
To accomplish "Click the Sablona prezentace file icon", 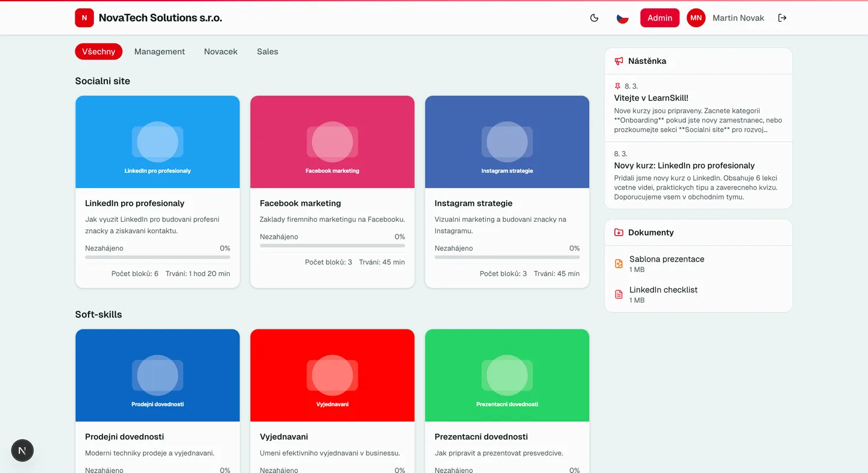I will [x=618, y=263].
